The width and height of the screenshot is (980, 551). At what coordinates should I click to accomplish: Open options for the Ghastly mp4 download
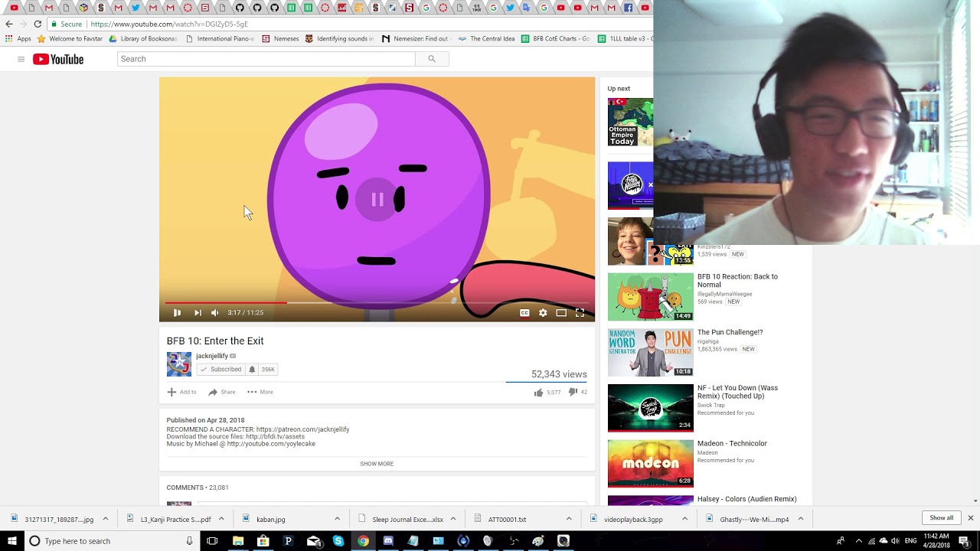coord(801,519)
